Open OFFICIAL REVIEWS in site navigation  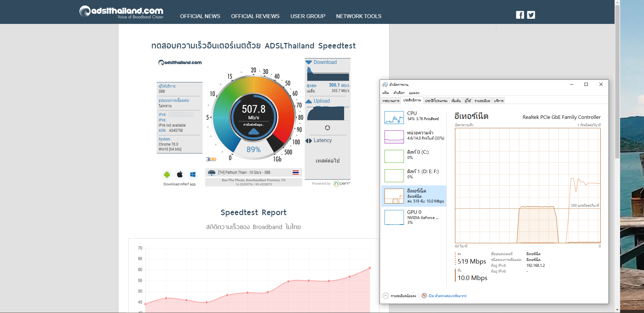[255, 16]
